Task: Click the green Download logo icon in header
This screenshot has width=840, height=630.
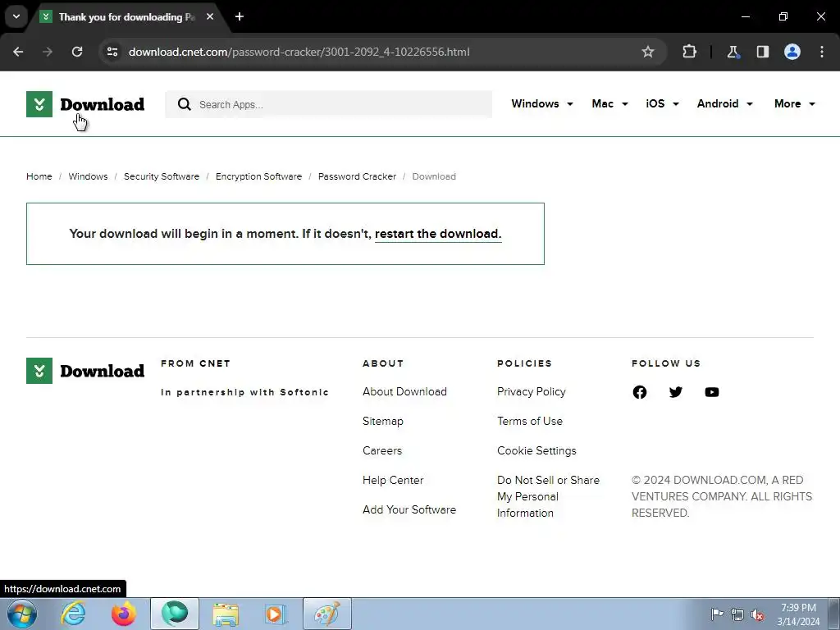Action: pyautogui.click(x=39, y=104)
